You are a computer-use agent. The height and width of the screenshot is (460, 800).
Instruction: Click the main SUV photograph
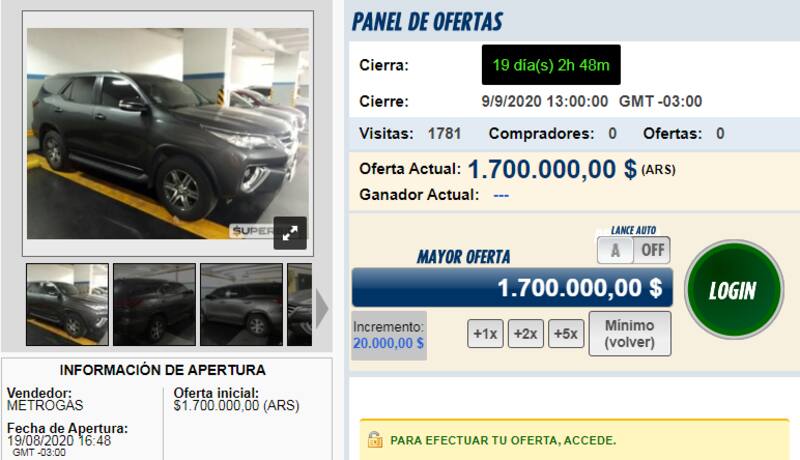coord(168,133)
